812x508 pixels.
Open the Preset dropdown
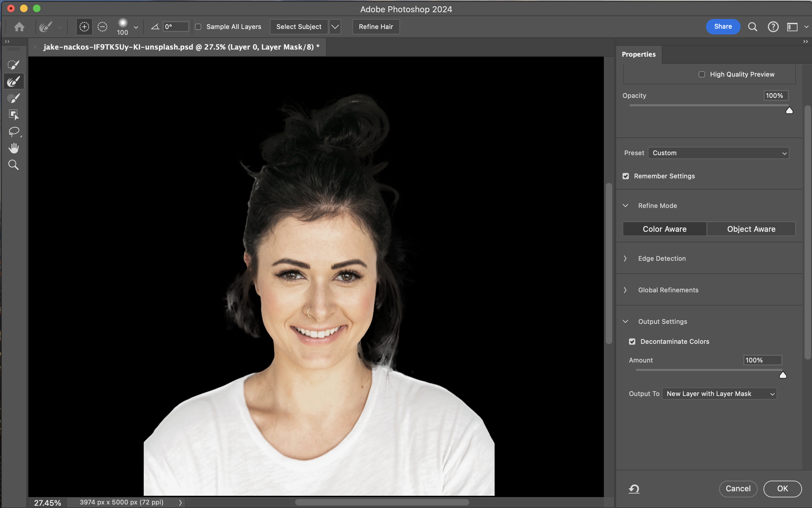(x=718, y=153)
